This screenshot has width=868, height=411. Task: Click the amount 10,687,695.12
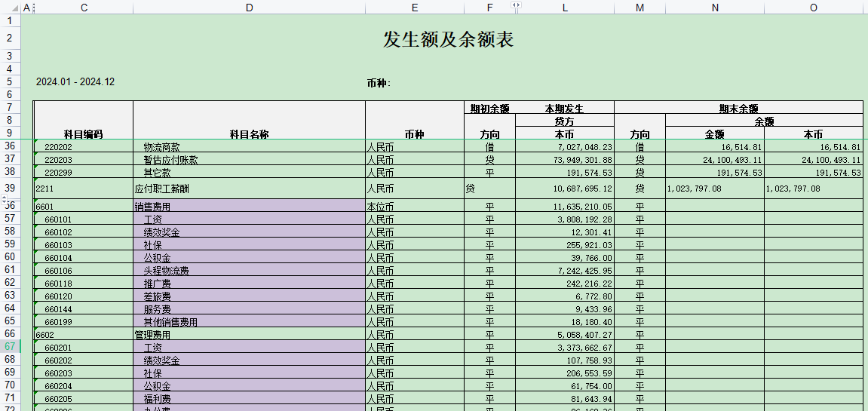coord(584,189)
